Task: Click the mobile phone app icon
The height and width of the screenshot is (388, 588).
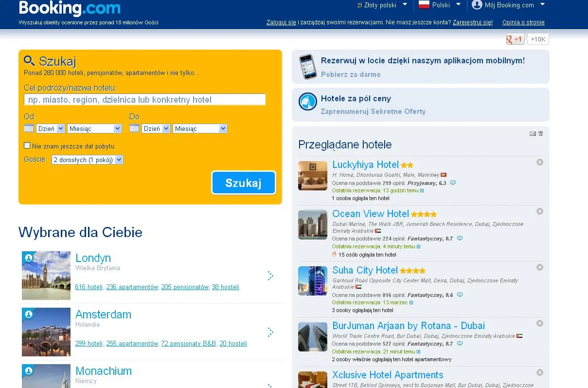Action: click(x=307, y=67)
